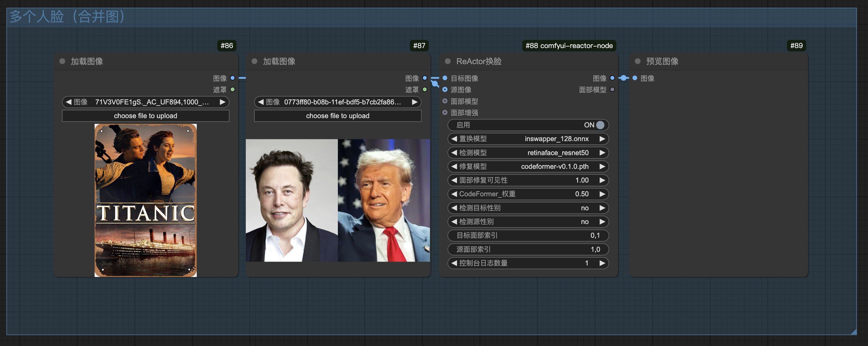
Task: Click the 面部模型 output port on ReActor
Action: [x=612, y=89]
